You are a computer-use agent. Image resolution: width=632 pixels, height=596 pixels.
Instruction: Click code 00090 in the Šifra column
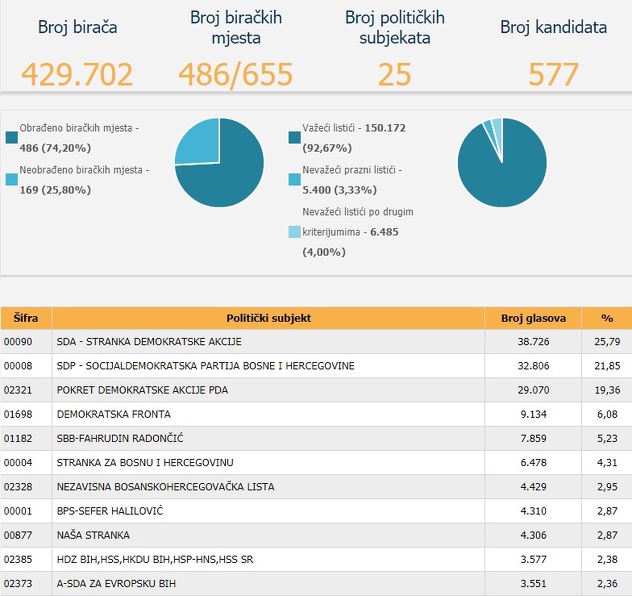[18, 342]
